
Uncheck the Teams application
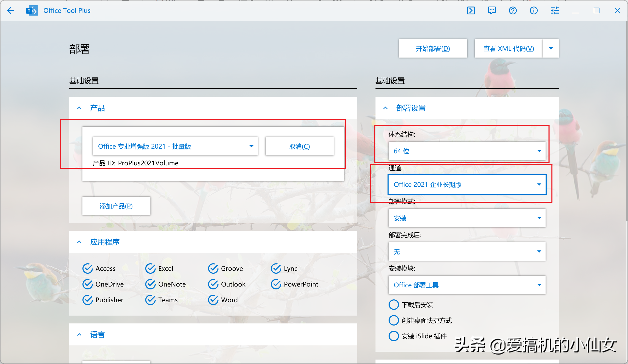161,300
